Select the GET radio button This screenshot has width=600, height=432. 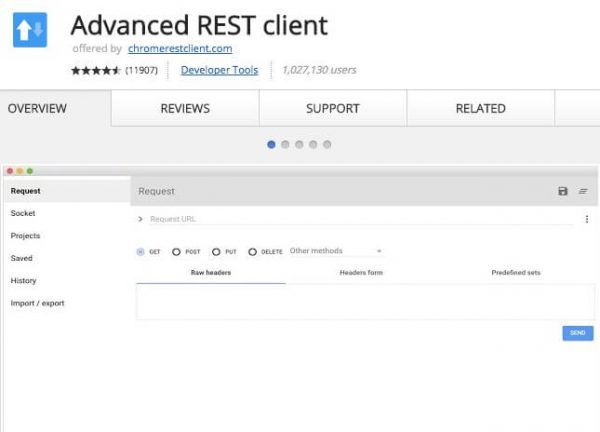140,252
